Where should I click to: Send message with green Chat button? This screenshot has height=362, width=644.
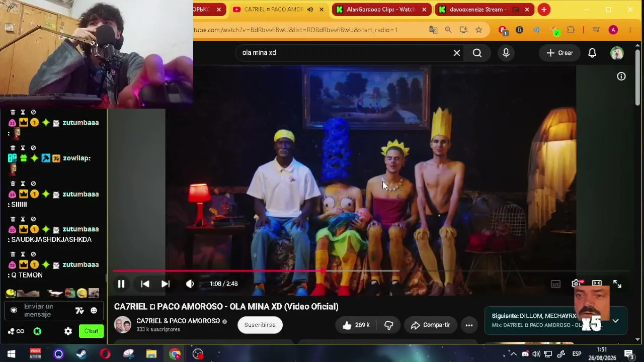[91, 331]
